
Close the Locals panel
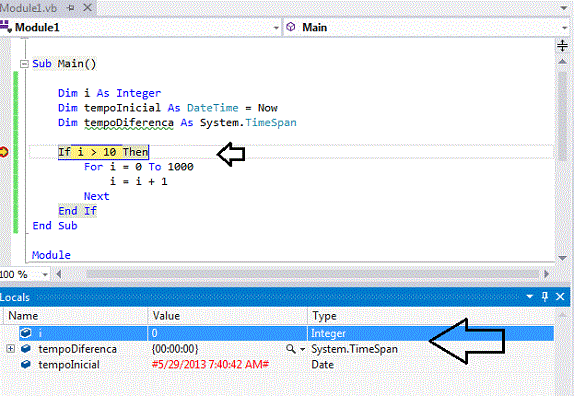(x=560, y=296)
